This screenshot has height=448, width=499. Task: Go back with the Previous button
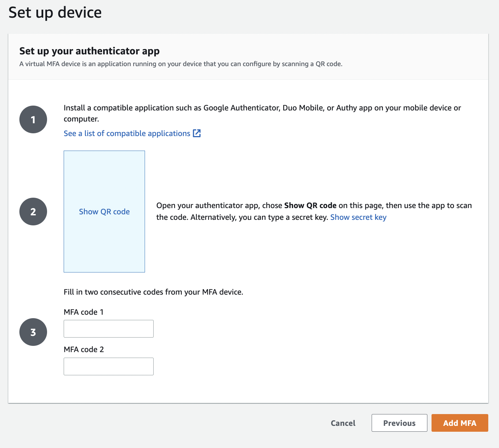(x=399, y=423)
